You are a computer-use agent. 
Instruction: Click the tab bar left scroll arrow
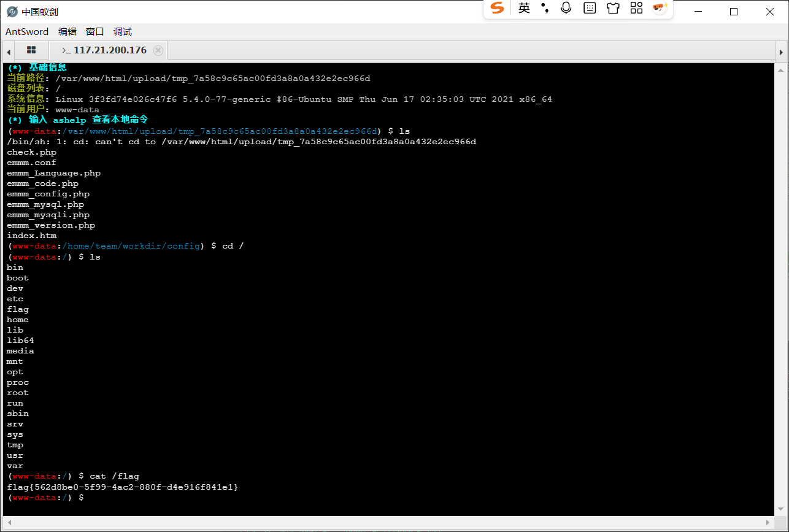pyautogui.click(x=9, y=51)
